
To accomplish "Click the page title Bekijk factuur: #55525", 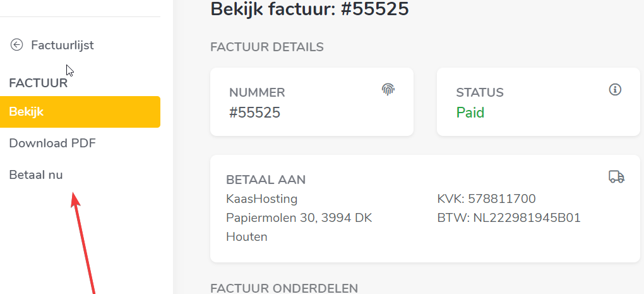I will tap(309, 9).
